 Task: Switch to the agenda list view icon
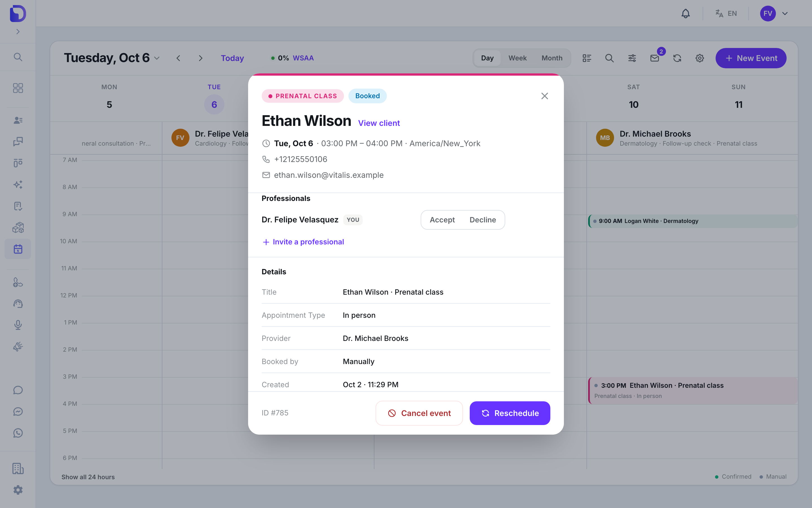click(x=587, y=58)
